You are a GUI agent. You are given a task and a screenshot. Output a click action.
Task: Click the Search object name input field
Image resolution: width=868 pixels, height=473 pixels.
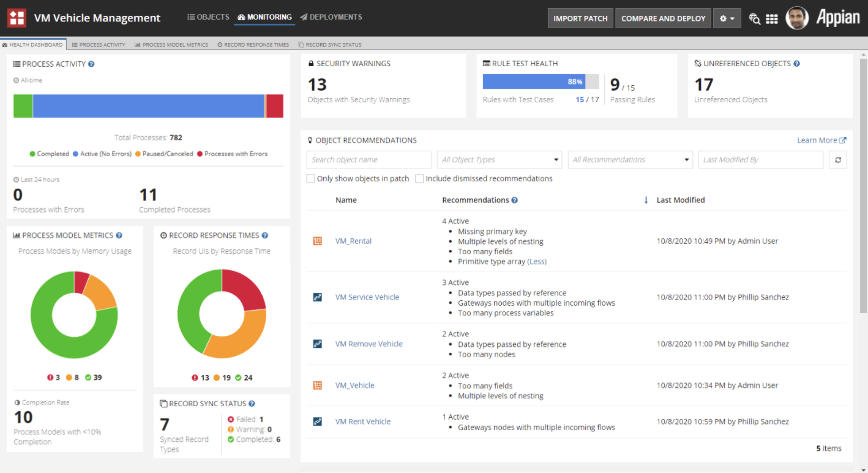[x=368, y=159]
